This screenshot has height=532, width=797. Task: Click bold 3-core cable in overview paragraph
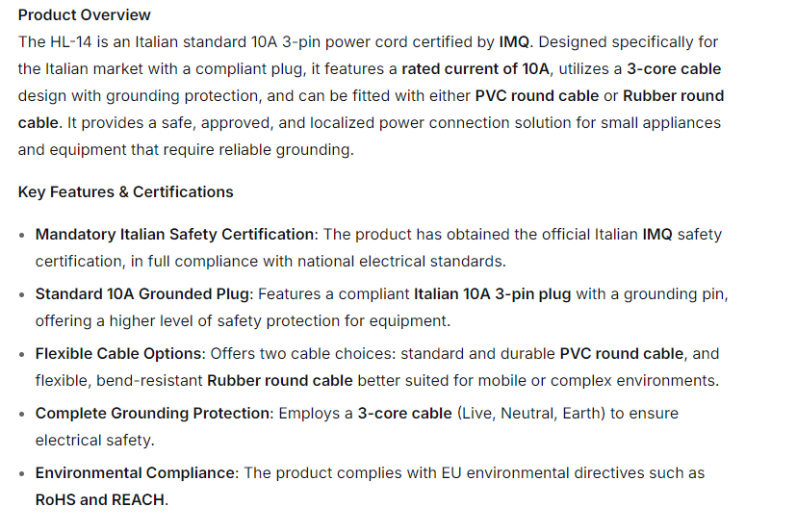point(674,68)
